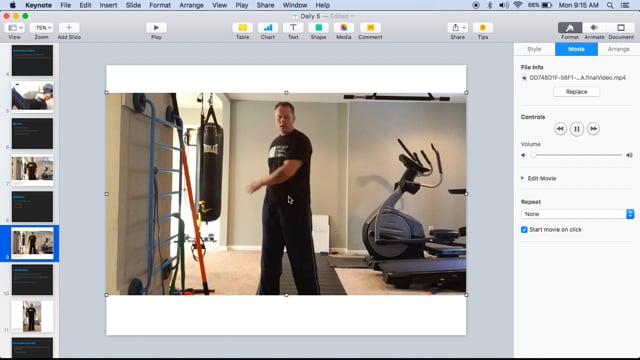Open the Media browser icon
Viewport: 640px width, 360px height.
344,27
